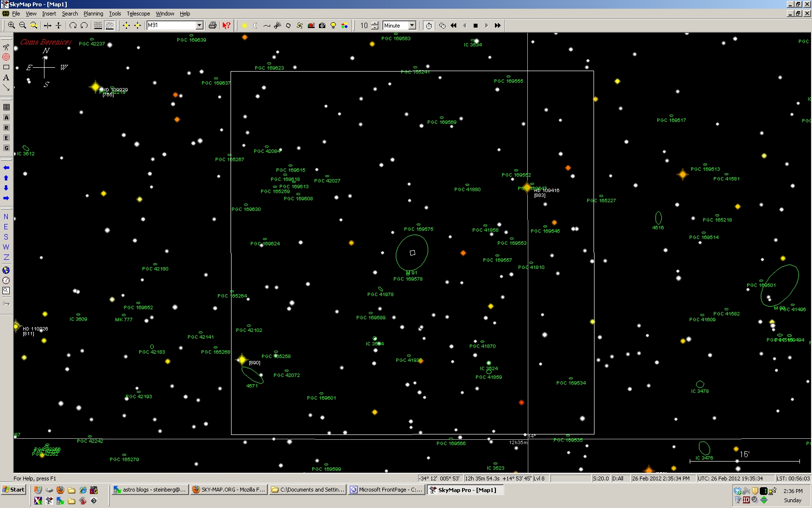812x508 pixels.
Task: Toggle the grid display sidebar icon
Action: [6, 107]
